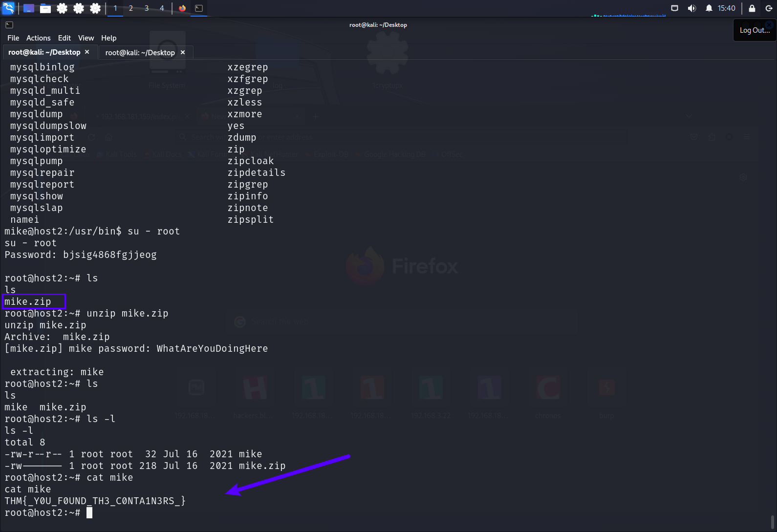The image size is (777, 532).
Task: Switch to workspace 3
Action: tap(147, 8)
